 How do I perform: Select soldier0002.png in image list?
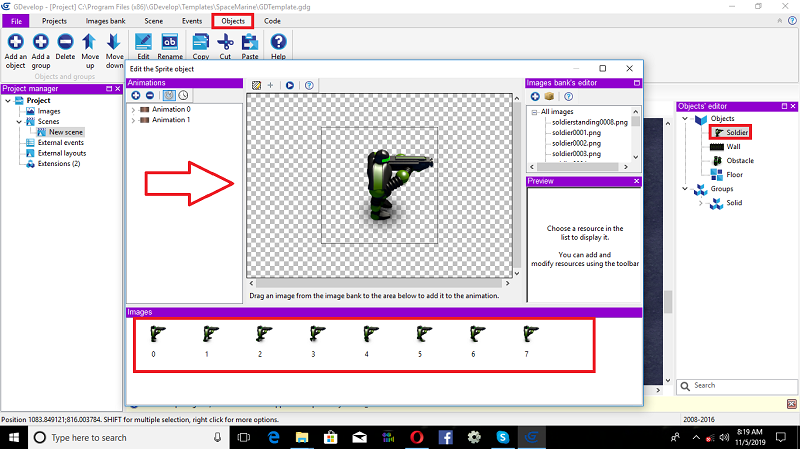[x=576, y=143]
